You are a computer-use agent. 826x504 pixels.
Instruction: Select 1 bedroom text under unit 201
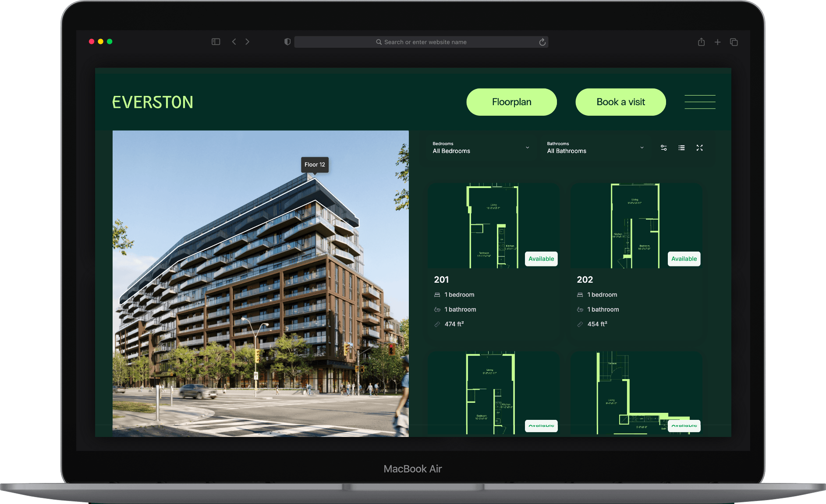tap(459, 295)
